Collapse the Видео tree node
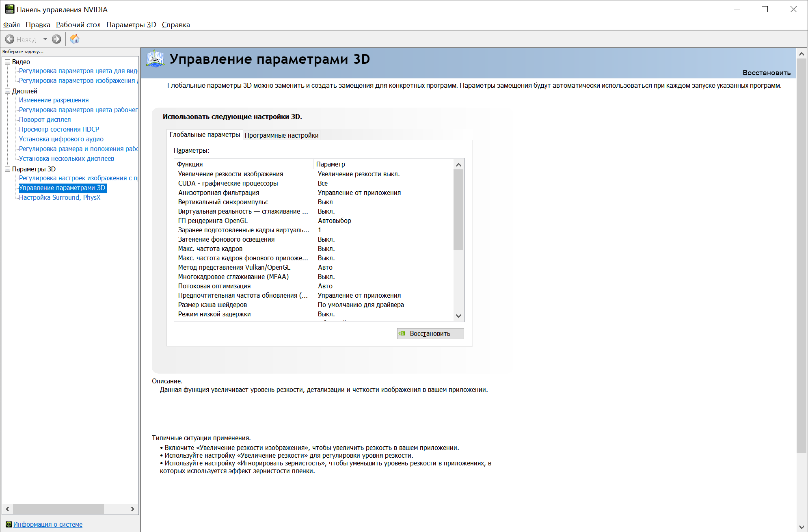This screenshot has width=808, height=532. (7, 62)
